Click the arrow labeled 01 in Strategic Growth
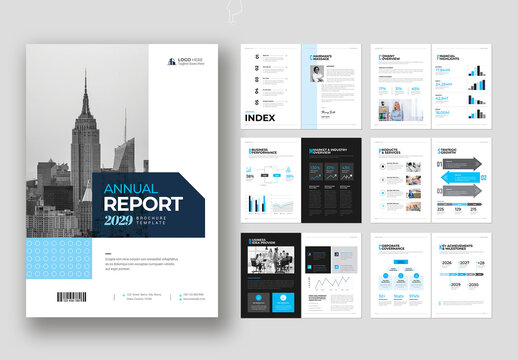 tap(462, 164)
